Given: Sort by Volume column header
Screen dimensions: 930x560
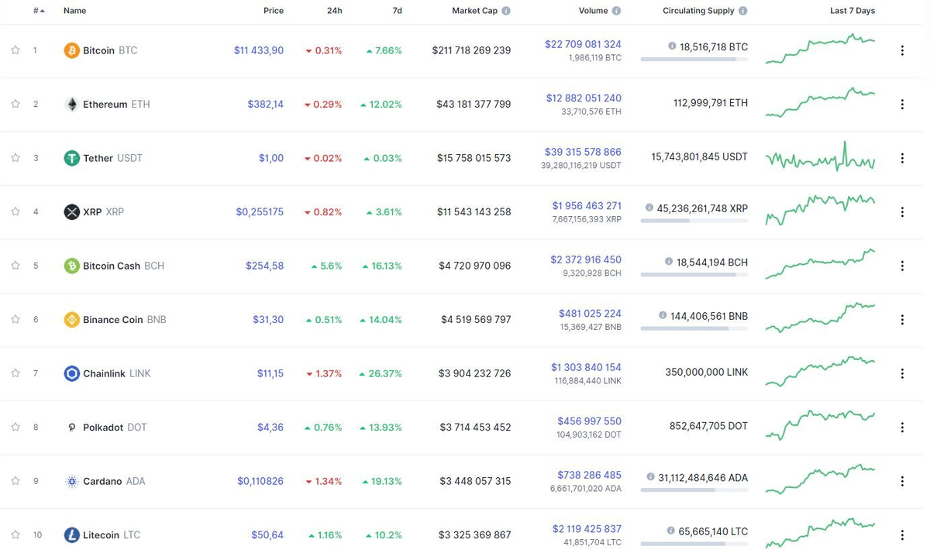Looking at the screenshot, I should click(x=594, y=11).
